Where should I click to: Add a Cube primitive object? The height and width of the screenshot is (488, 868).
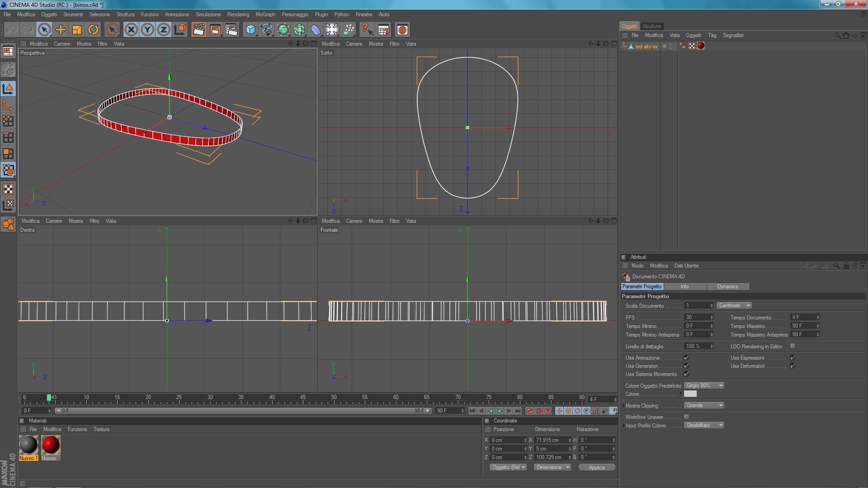coord(250,30)
